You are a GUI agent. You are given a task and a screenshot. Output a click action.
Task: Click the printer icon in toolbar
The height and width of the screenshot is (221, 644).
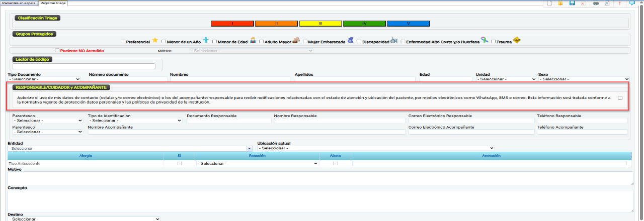click(x=596, y=3)
